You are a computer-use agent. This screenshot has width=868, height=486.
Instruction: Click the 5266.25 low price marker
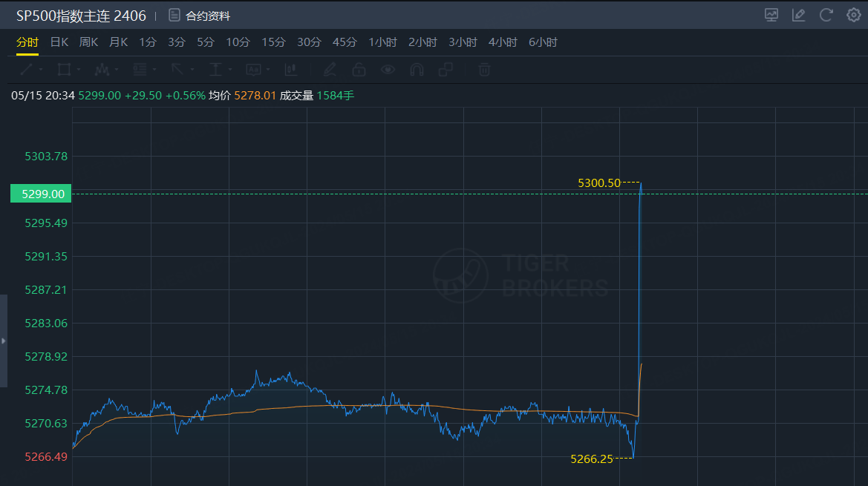pyautogui.click(x=592, y=459)
